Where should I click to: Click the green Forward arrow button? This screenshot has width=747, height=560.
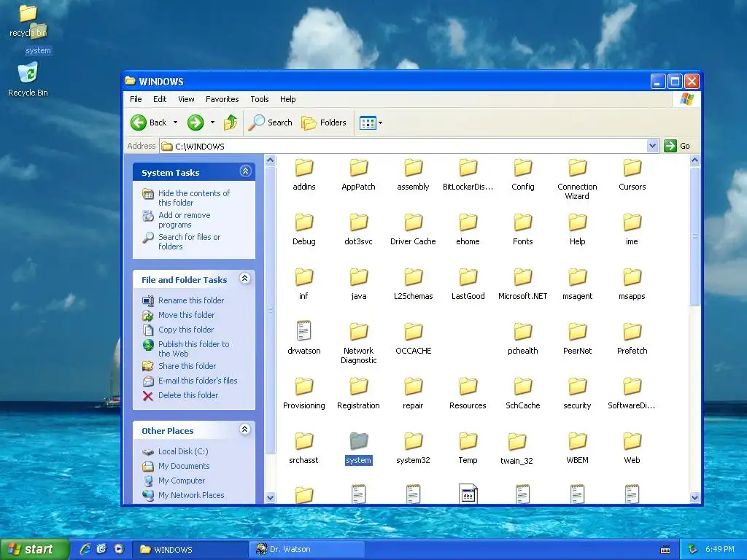(x=196, y=122)
